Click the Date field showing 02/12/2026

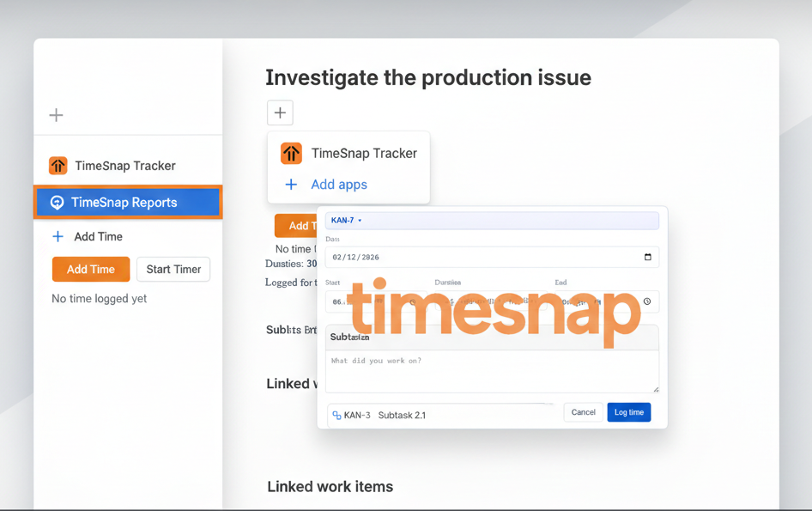481,257
